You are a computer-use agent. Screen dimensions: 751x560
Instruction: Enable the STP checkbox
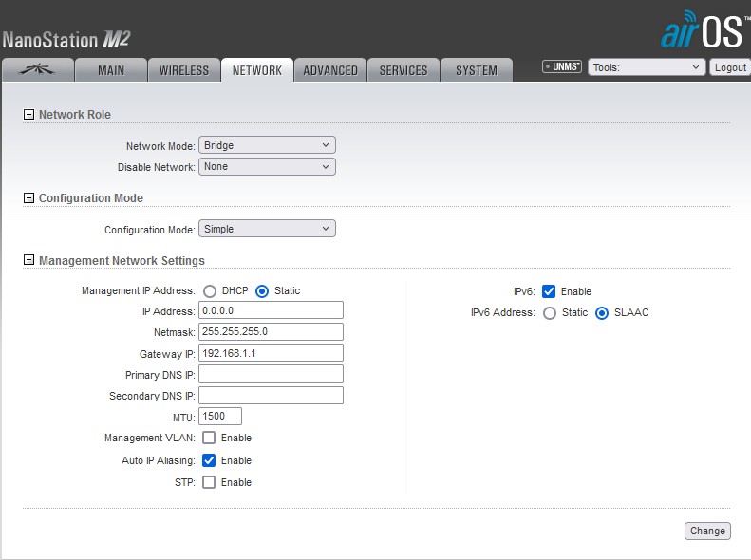(x=209, y=482)
